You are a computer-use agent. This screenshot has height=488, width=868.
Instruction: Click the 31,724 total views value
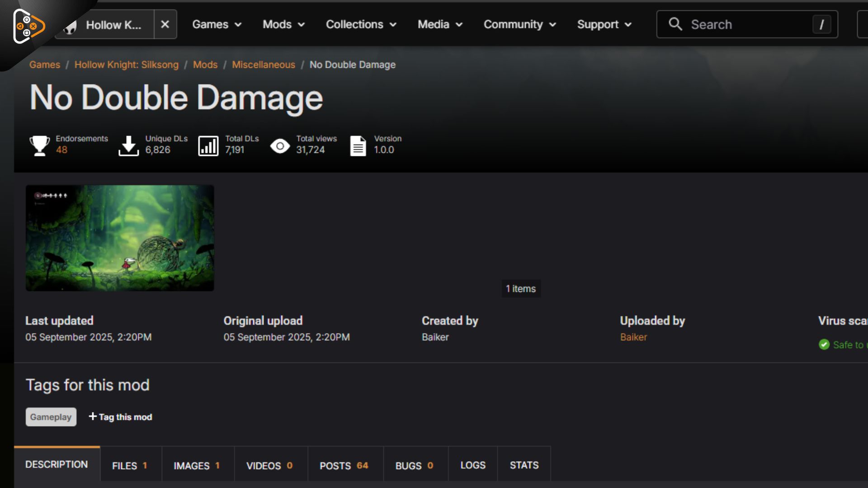[311, 150]
